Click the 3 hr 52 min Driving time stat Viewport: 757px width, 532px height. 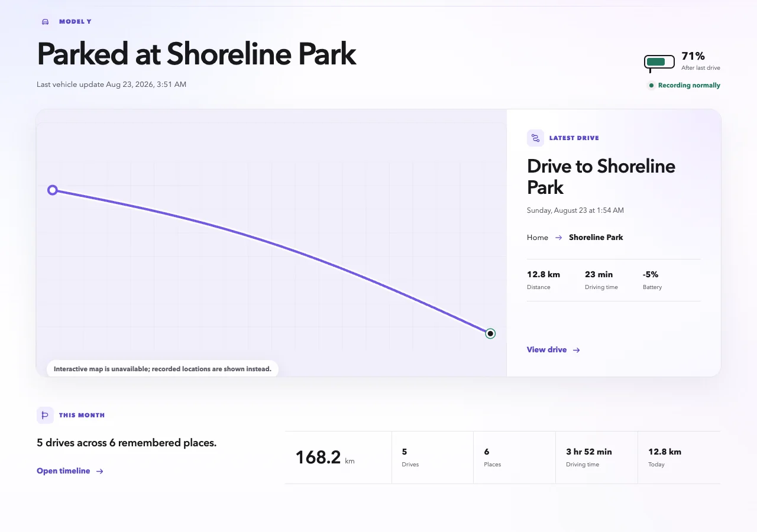click(589, 458)
